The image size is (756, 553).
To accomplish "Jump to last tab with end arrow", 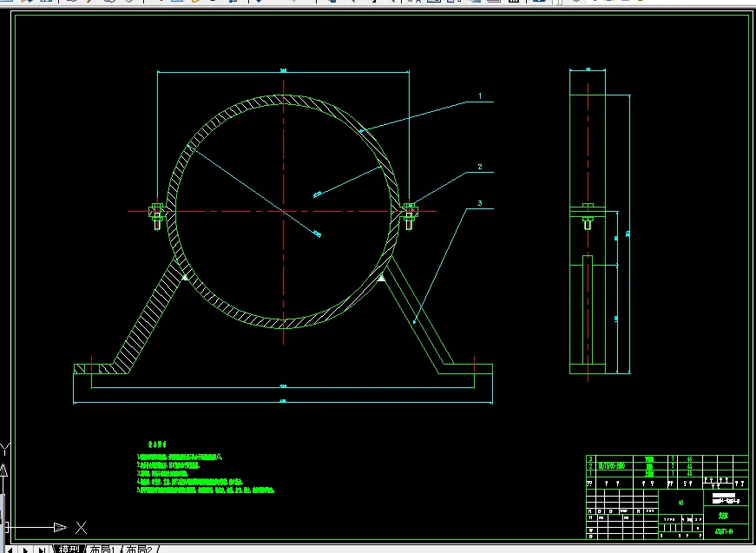I will click(x=43, y=550).
